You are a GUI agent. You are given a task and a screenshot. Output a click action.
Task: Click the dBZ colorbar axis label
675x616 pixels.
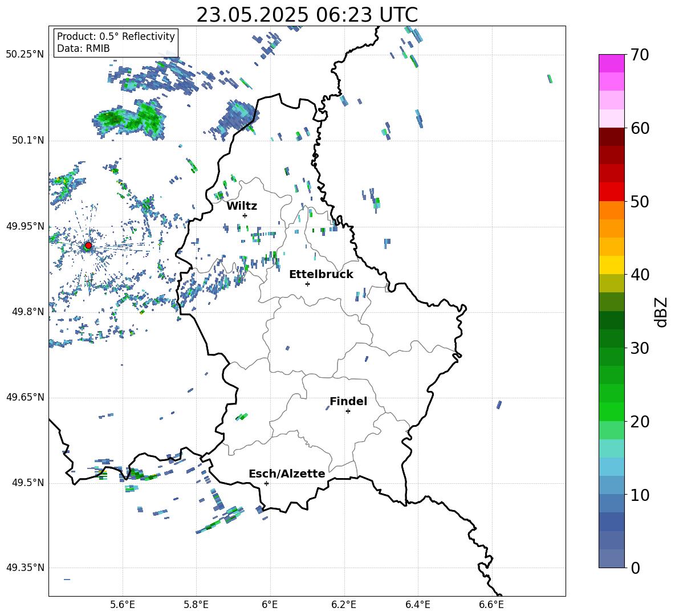coord(660,312)
